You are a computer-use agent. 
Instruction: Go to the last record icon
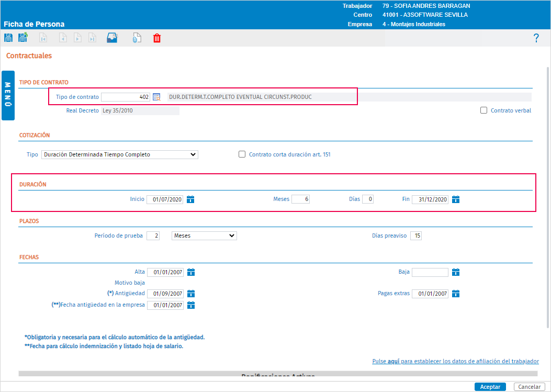tap(93, 38)
